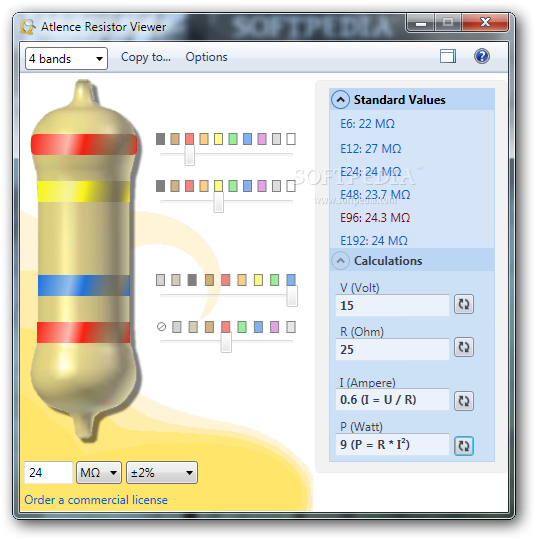Screen dimensions: 536x540
Task: Select the E48: 23.7 MΩ standard value
Action: [375, 195]
